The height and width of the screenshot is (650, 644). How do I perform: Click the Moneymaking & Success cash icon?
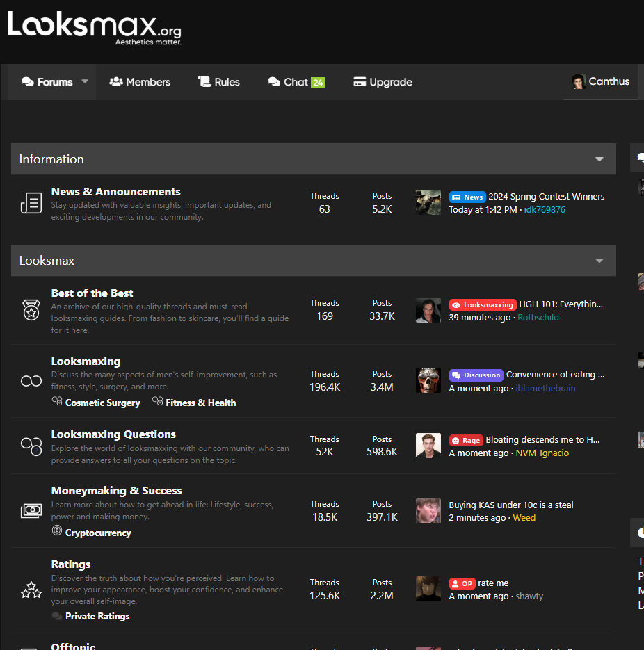31,511
